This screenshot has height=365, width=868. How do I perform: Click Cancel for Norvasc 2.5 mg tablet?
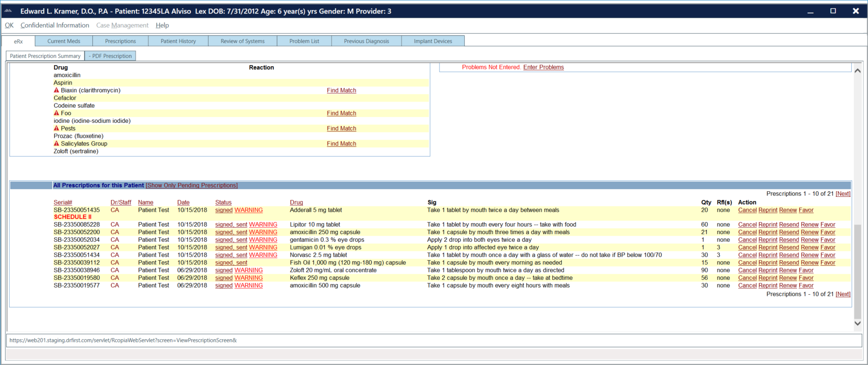click(x=747, y=255)
